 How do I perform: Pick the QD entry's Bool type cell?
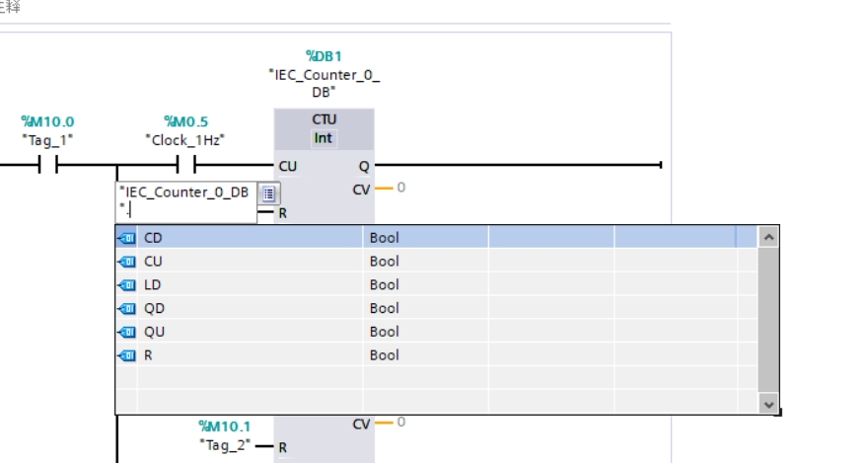point(384,309)
